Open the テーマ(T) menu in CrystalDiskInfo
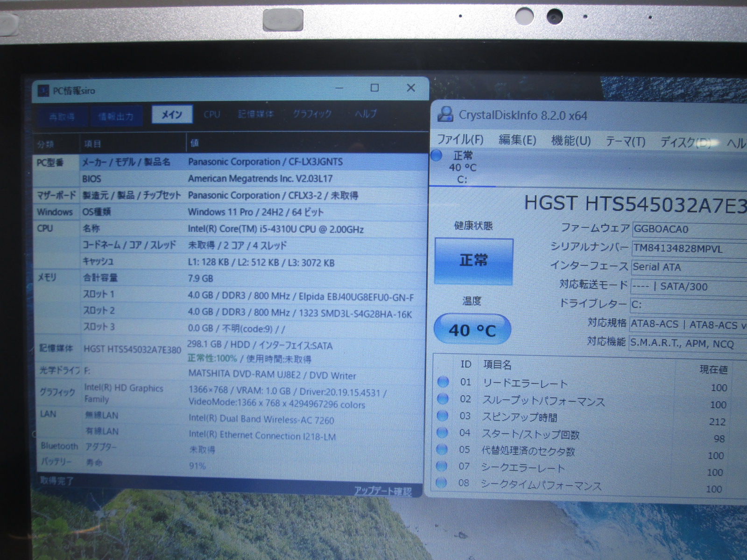The height and width of the screenshot is (560, 747). (x=626, y=141)
